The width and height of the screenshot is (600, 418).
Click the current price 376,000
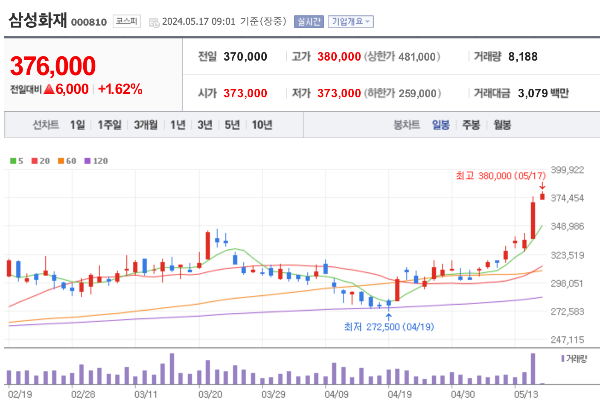[x=53, y=66]
